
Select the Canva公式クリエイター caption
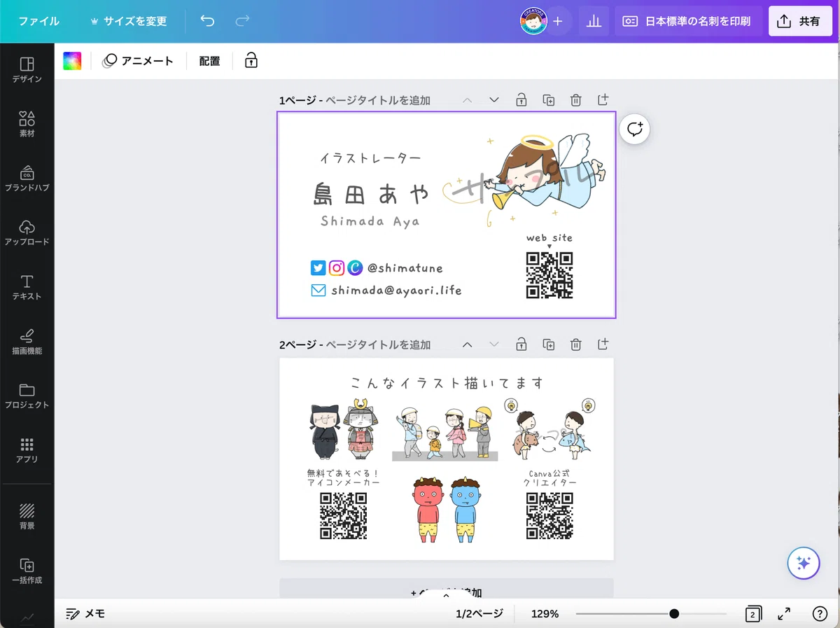[549, 478]
